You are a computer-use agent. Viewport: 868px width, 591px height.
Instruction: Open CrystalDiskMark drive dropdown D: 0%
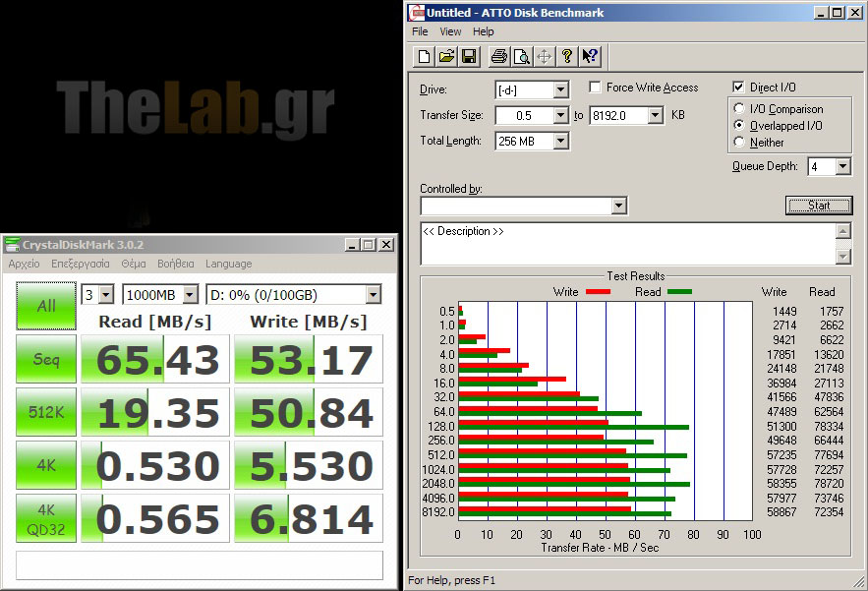[x=374, y=295]
